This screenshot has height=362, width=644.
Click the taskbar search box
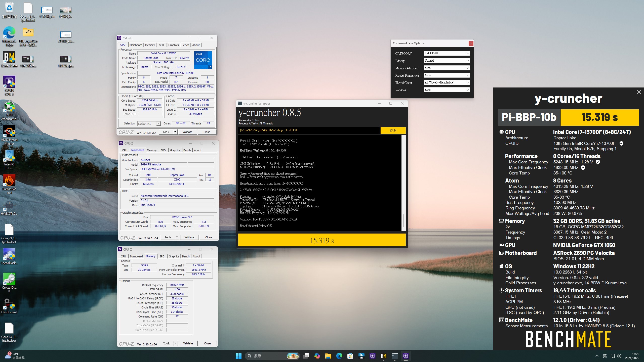272,356
